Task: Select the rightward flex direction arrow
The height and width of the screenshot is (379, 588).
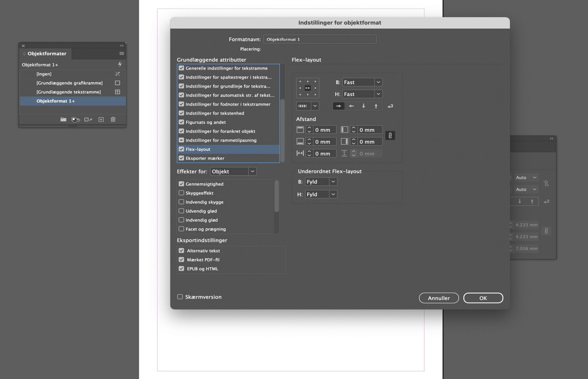Action: coord(338,106)
